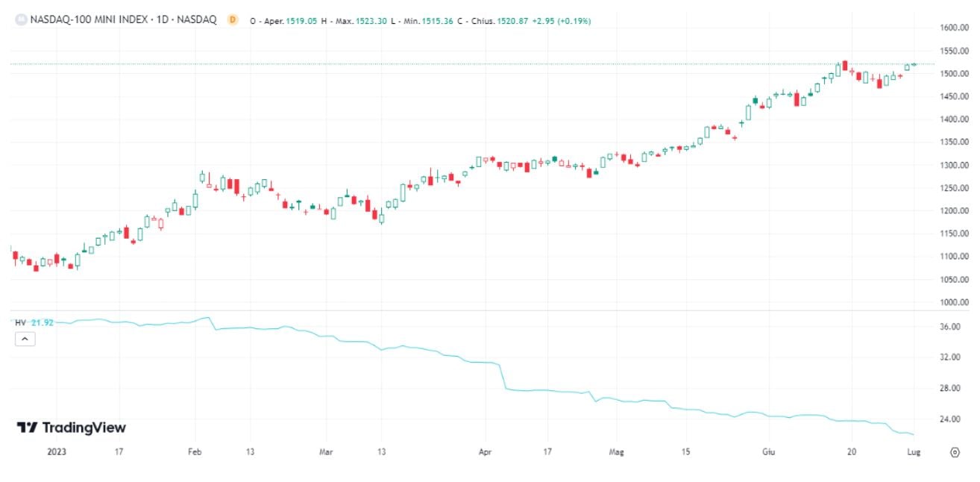Open the daily timeframe 'D' badge menu
This screenshot has width=980, height=482.
(x=232, y=21)
